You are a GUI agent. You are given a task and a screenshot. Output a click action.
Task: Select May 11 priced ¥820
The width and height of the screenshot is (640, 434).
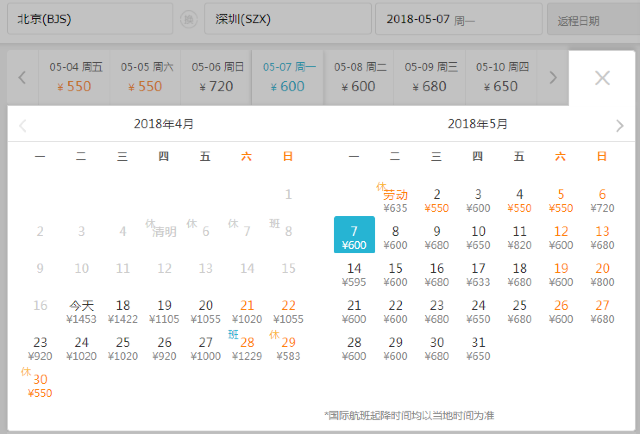(519, 238)
